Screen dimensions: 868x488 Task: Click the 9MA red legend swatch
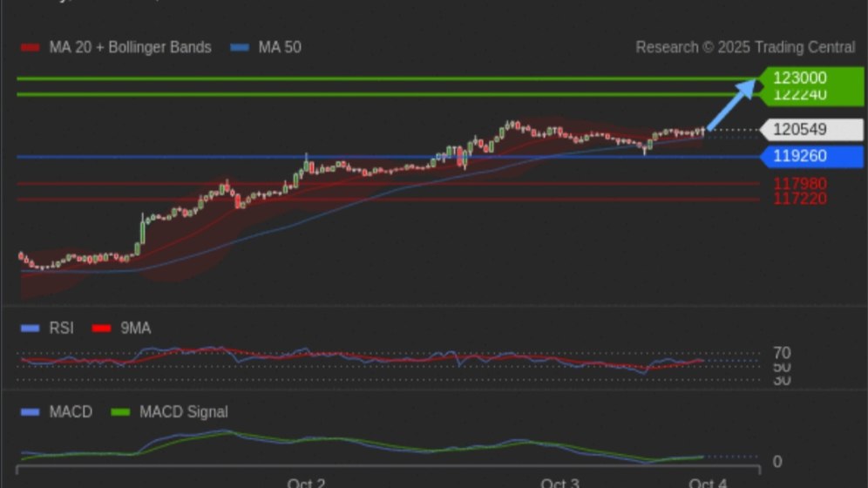click(101, 329)
